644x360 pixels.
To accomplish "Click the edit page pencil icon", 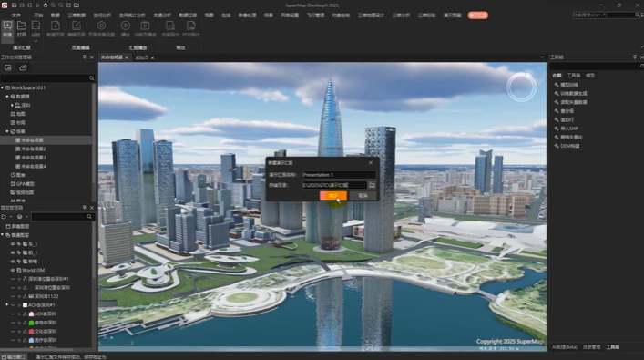I will tap(77, 26).
